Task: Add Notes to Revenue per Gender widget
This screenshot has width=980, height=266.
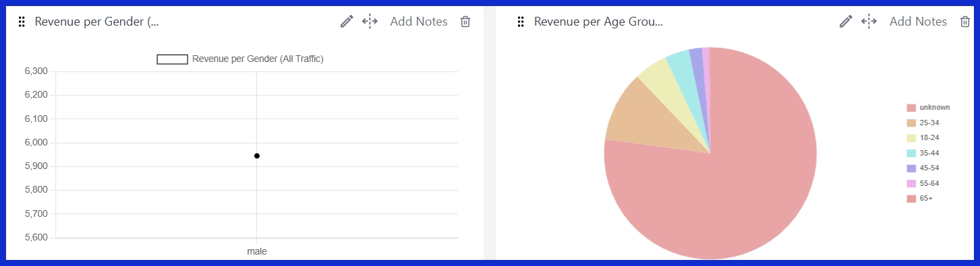Action: [x=419, y=22]
